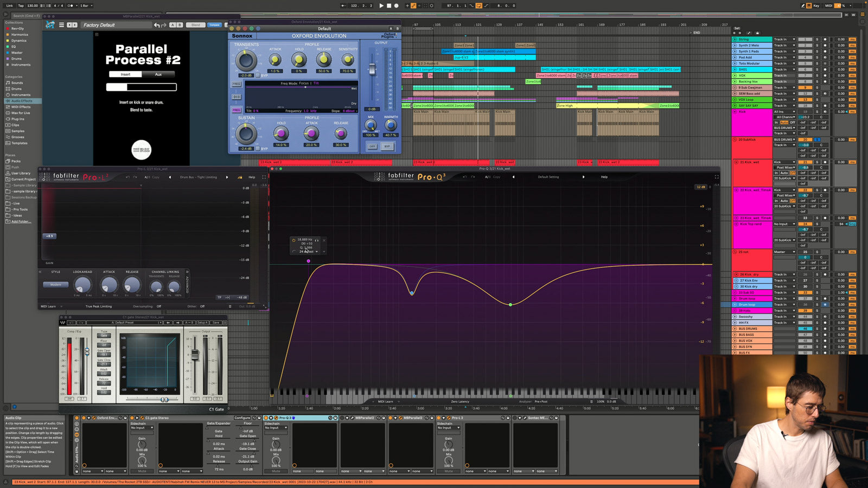This screenshot has height=488, width=868.
Task: Select the EQ collection in browser
Action: pos(14,47)
